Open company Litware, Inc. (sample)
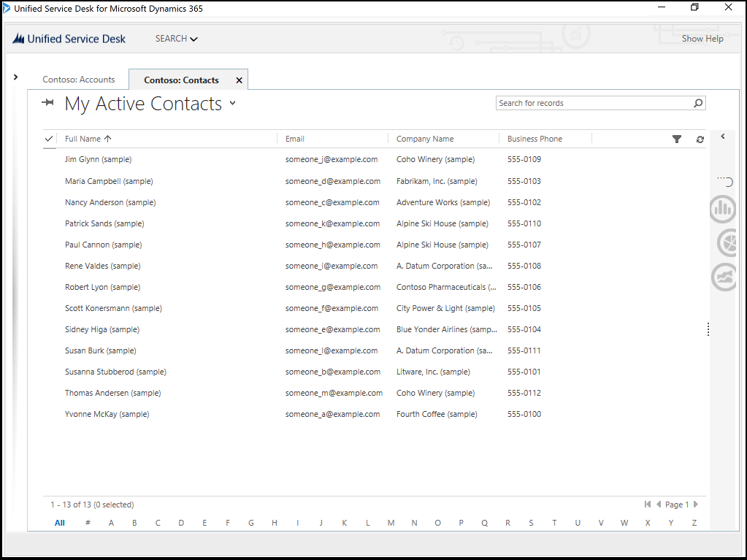The width and height of the screenshot is (747, 560). (433, 372)
